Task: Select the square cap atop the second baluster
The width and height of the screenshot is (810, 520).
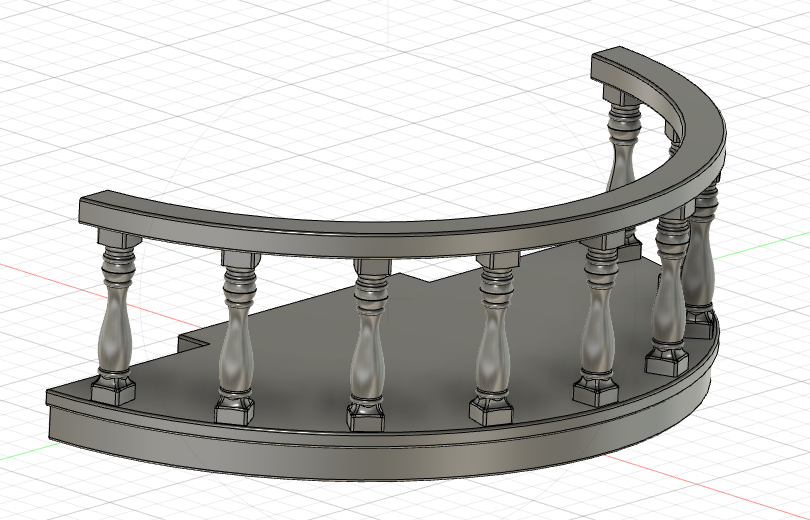Action: (241, 261)
